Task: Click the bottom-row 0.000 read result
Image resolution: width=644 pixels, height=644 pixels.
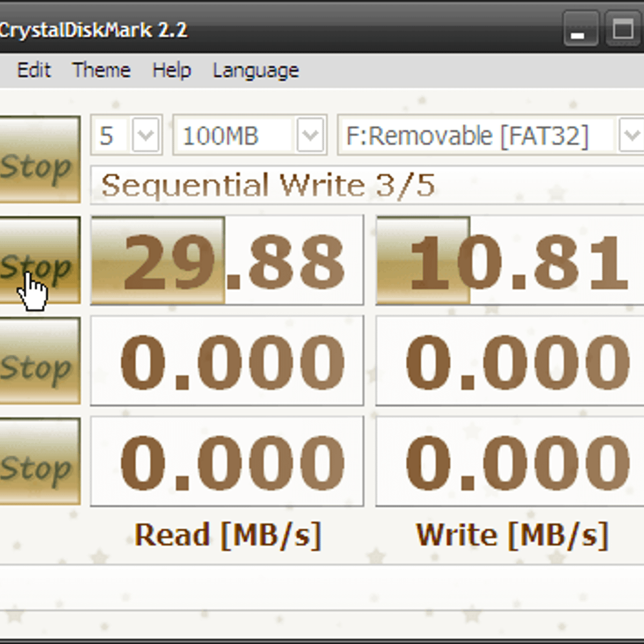Action: click(x=227, y=462)
